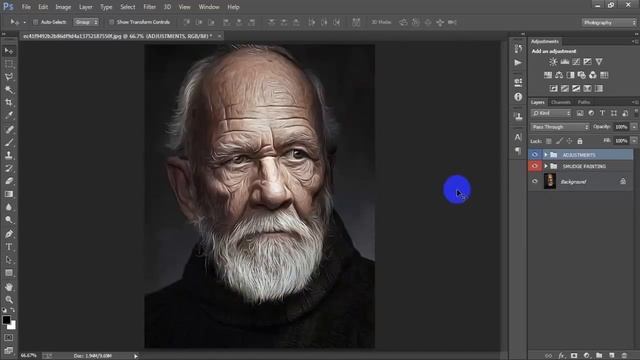Select the Zoom tool in the toolbox
The height and width of the screenshot is (360, 640).
click(x=9, y=300)
